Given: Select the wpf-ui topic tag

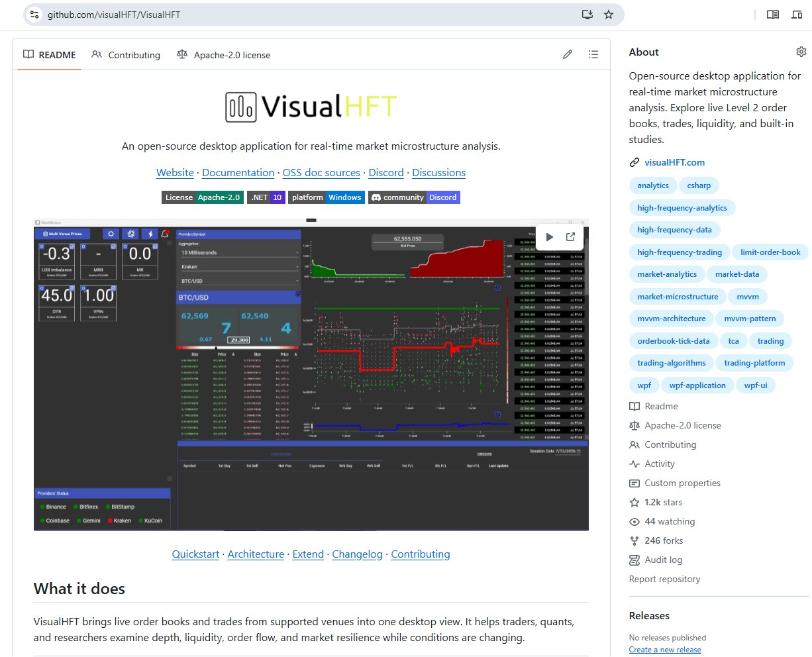Looking at the screenshot, I should (x=756, y=385).
